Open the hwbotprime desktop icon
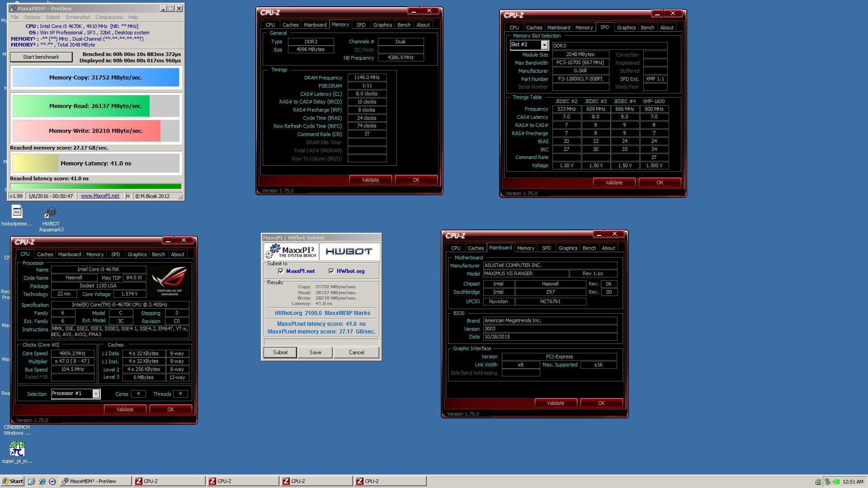 click(17, 212)
